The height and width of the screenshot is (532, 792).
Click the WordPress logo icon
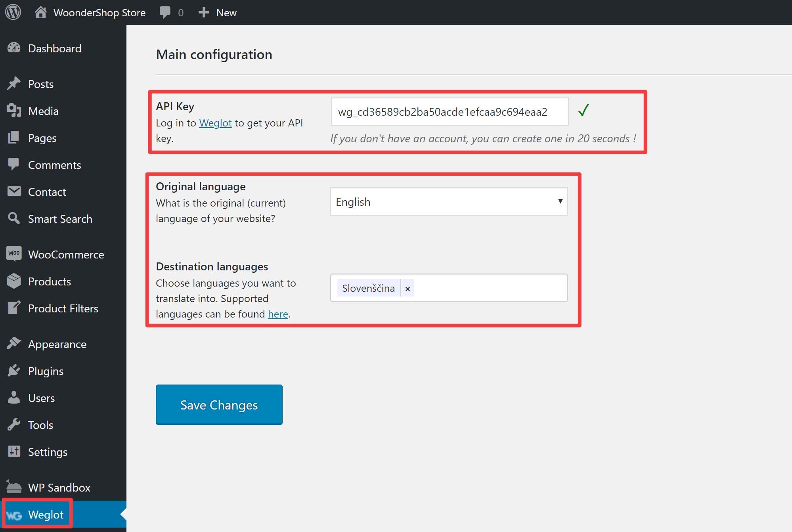click(13, 12)
